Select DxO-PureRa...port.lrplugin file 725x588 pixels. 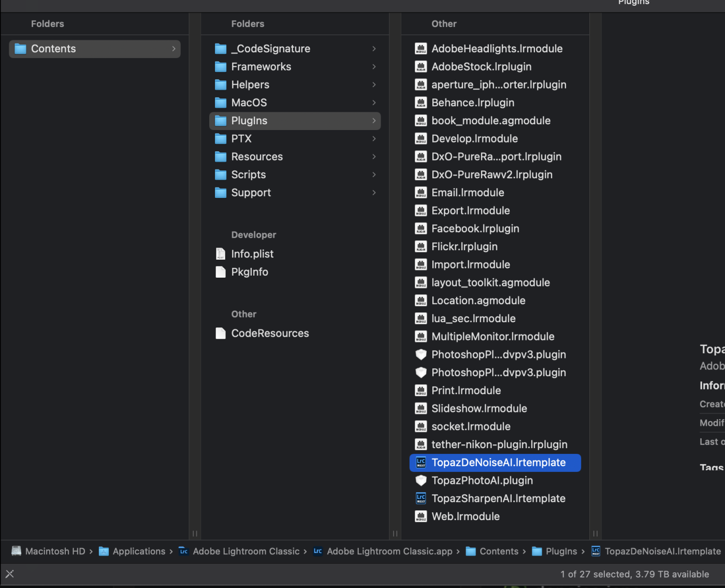click(495, 156)
